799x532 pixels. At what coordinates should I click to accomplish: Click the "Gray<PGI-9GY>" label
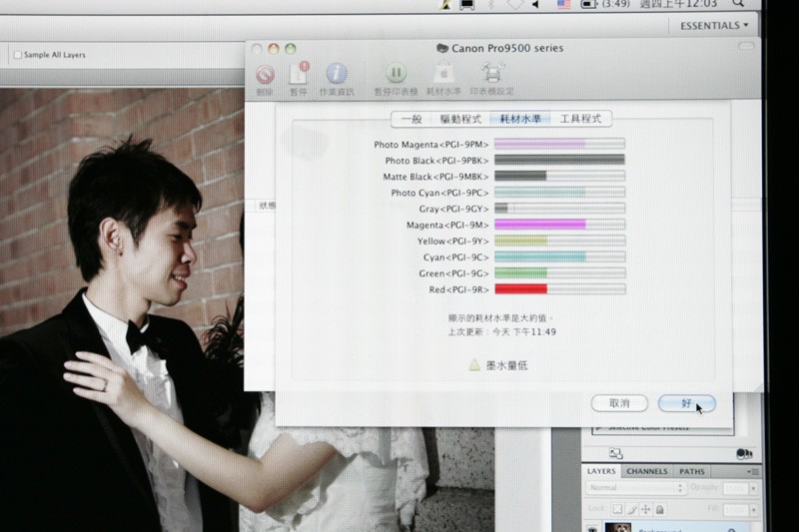[x=453, y=209]
